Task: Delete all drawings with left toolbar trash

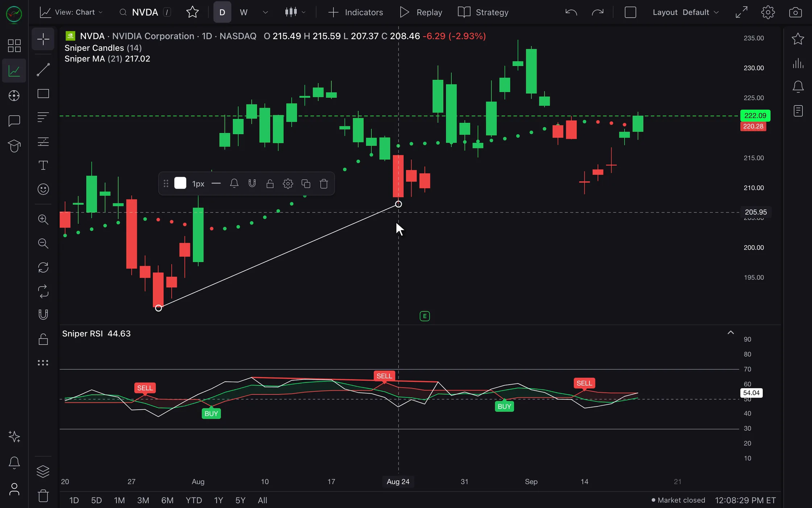Action: (43, 496)
